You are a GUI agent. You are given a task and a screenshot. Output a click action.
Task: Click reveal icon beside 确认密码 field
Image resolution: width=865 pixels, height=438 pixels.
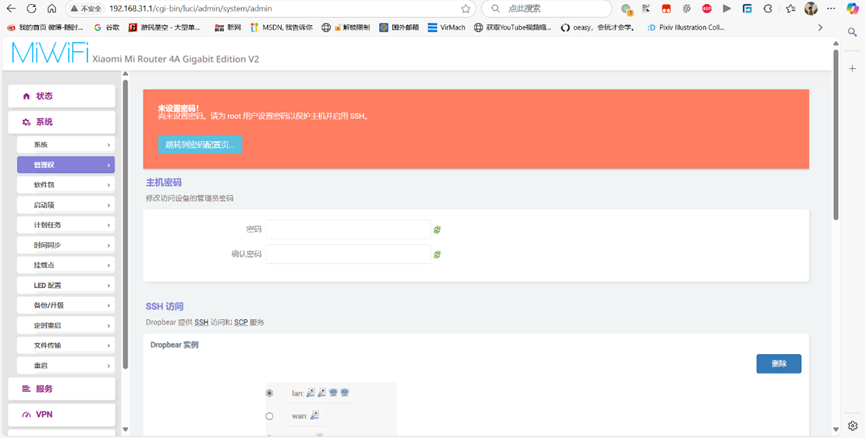click(437, 254)
